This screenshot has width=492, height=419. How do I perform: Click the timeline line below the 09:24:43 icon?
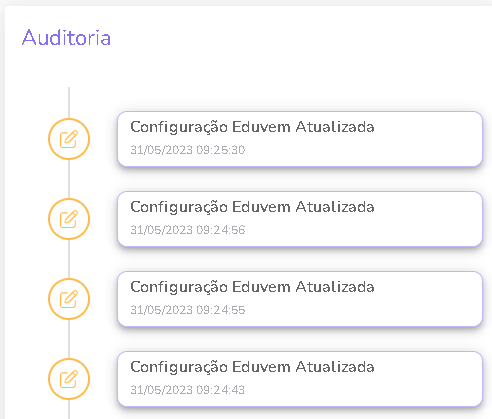point(69,409)
